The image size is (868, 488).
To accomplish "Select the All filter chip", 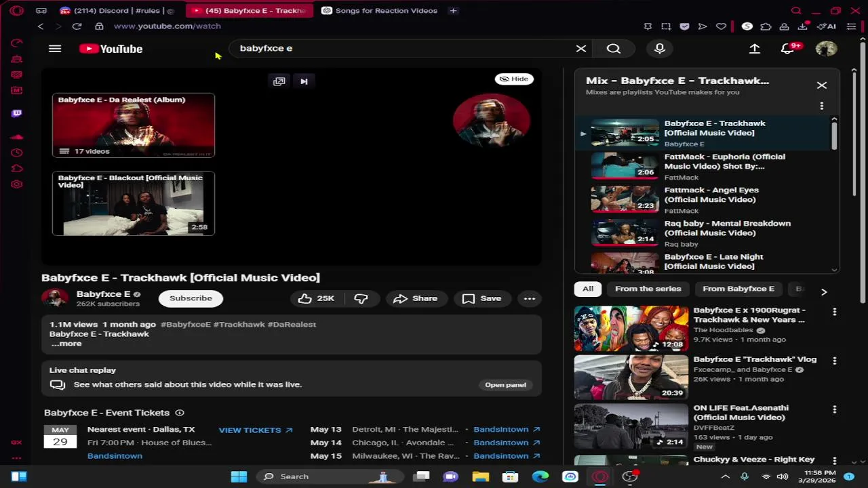I will 588,289.
